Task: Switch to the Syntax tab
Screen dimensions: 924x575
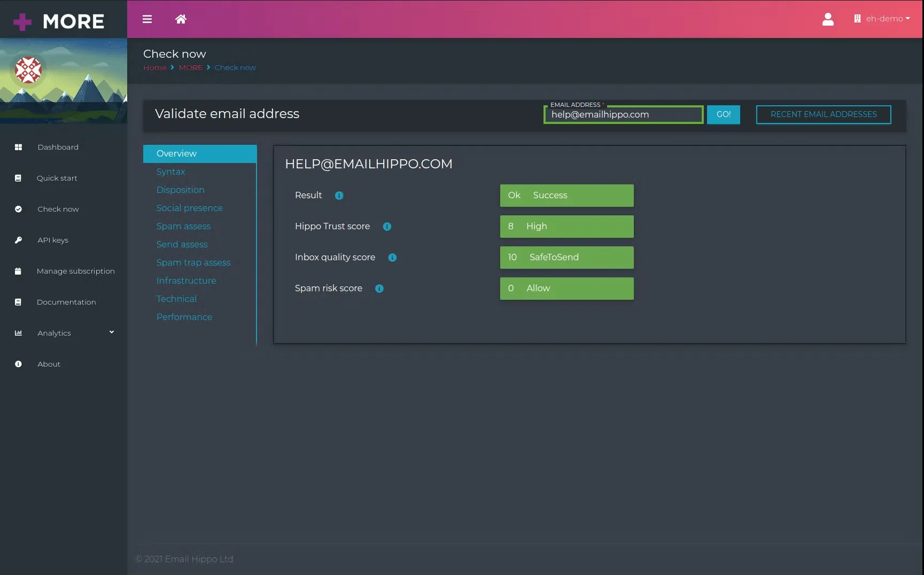Action: [x=170, y=172]
